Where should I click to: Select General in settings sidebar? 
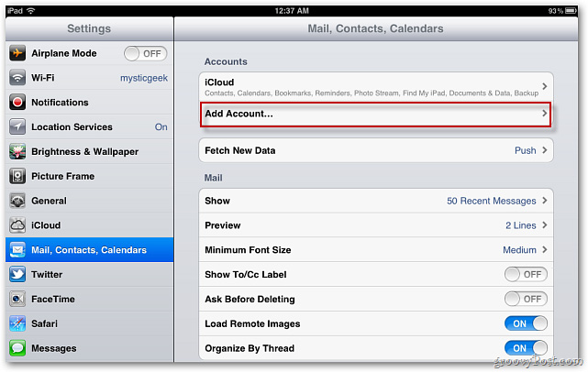(87, 201)
